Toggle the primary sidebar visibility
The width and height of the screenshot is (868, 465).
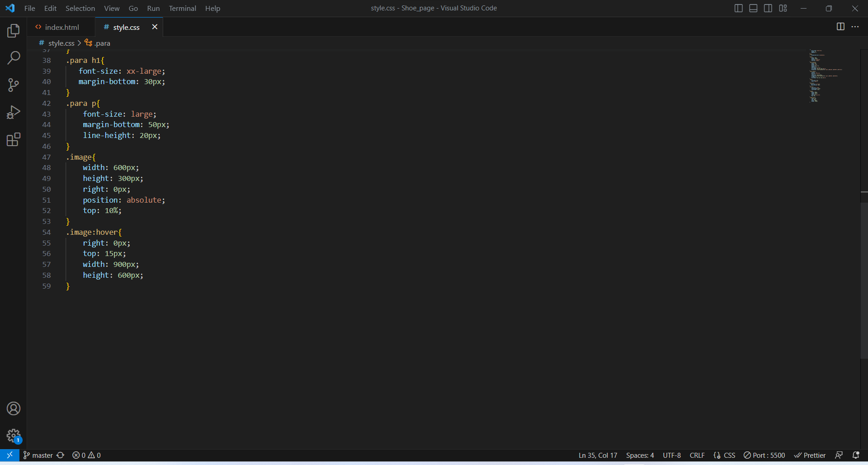coord(738,8)
